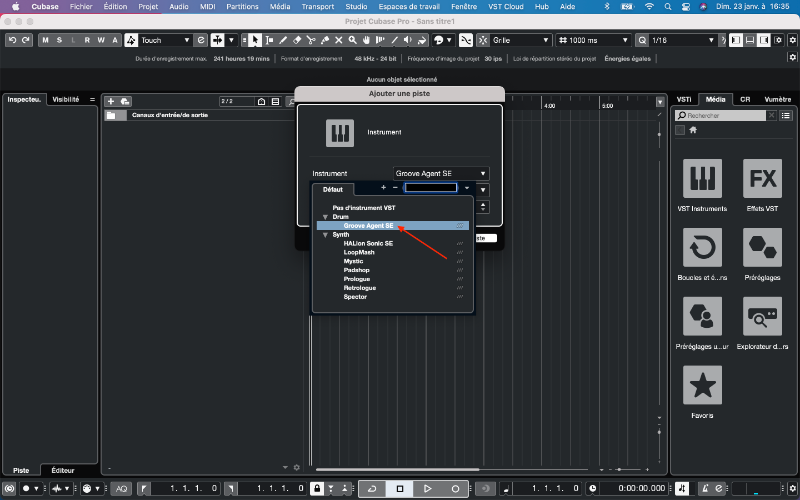Click the add track plus icon
The width and height of the screenshot is (800, 500).
click(x=111, y=102)
